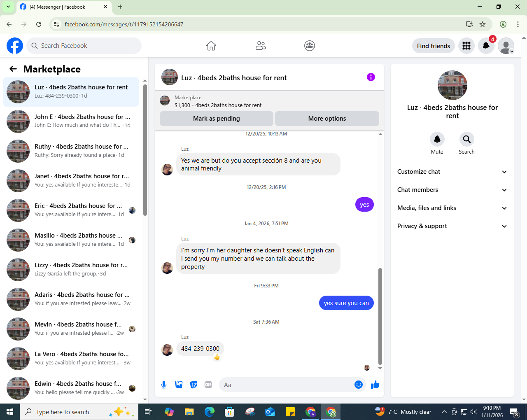Select the Messenger | Facebook browser tab

tap(64, 7)
